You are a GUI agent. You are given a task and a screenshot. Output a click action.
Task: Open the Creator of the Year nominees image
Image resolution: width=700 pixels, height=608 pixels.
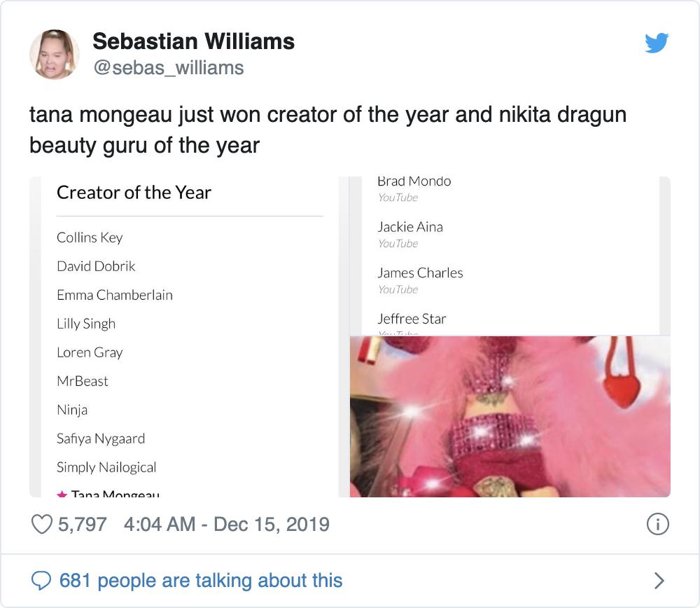click(x=185, y=336)
